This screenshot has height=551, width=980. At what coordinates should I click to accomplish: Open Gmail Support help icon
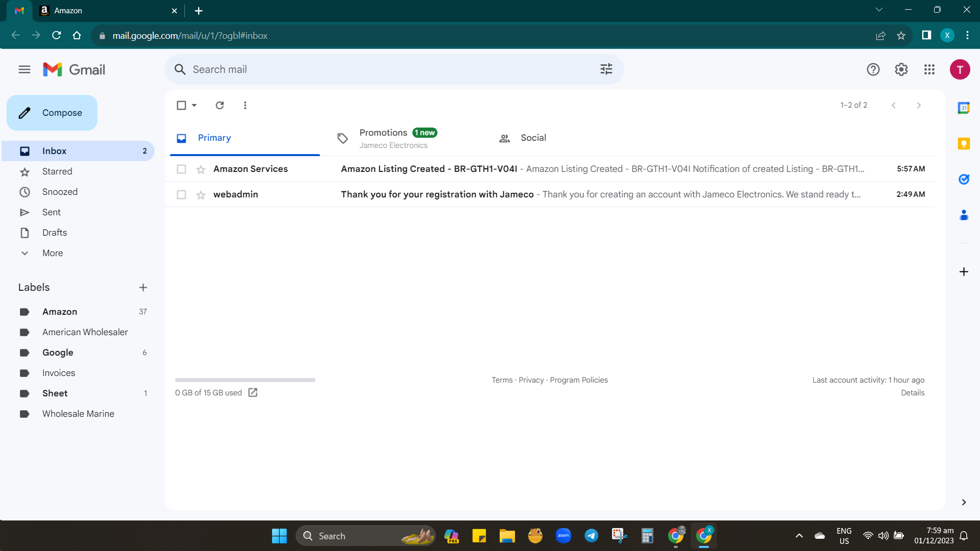pyautogui.click(x=873, y=69)
